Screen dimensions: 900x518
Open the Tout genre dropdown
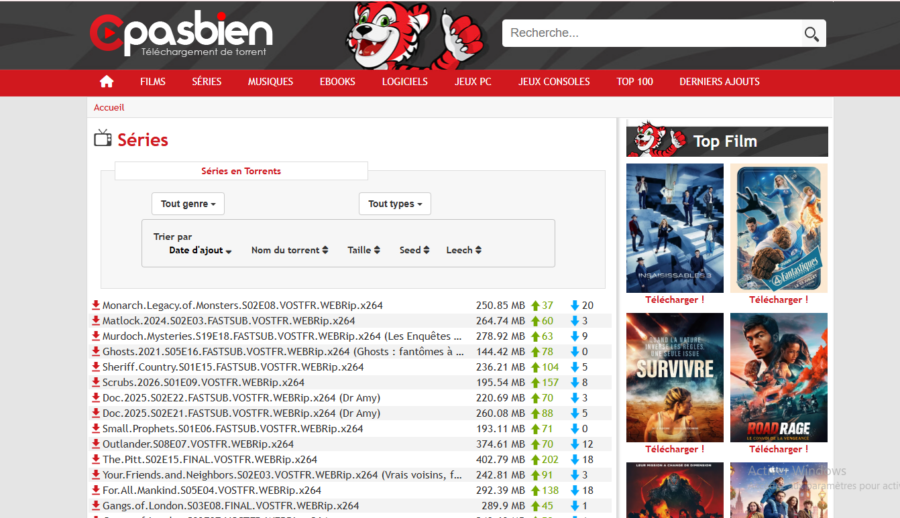188,204
